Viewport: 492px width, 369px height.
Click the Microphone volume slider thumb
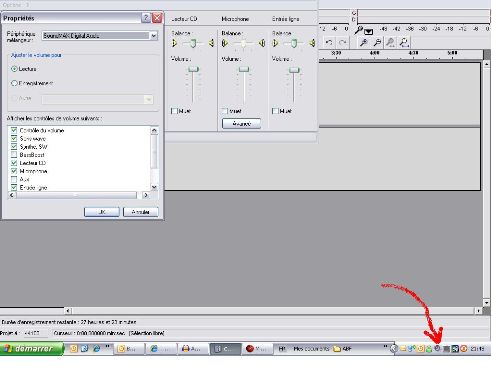click(x=244, y=69)
